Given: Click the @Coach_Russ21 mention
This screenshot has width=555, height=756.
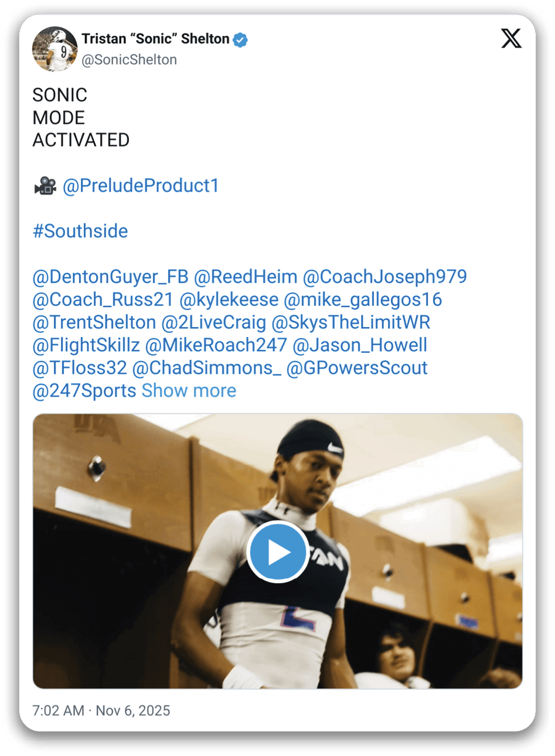Looking at the screenshot, I should click(x=103, y=299).
